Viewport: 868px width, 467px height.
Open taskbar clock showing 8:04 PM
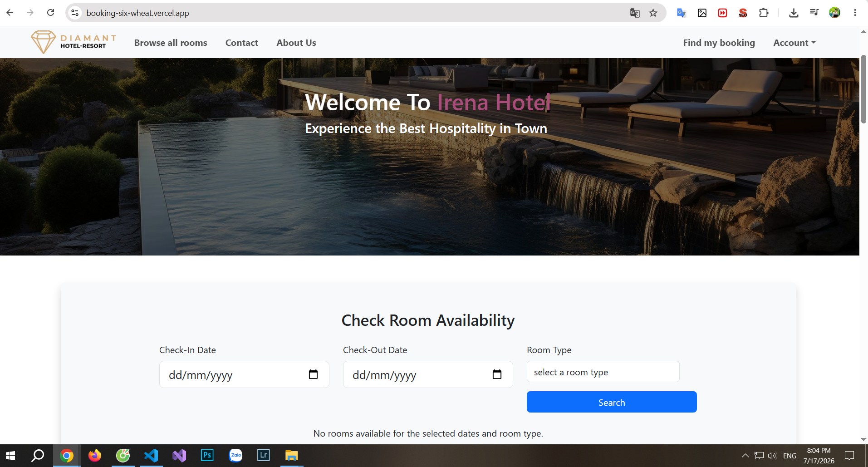tap(819, 456)
